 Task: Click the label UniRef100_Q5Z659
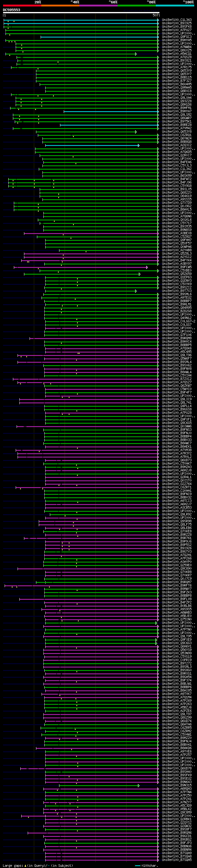[177, 274]
